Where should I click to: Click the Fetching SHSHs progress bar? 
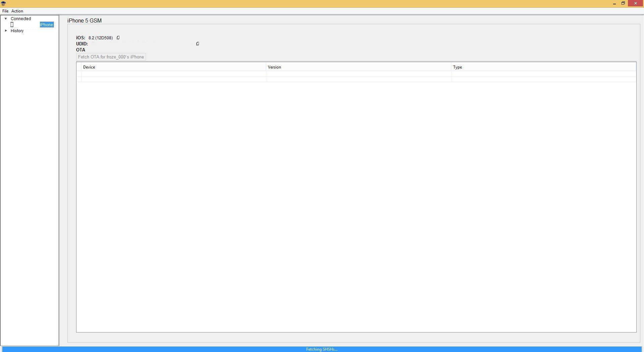point(322,349)
